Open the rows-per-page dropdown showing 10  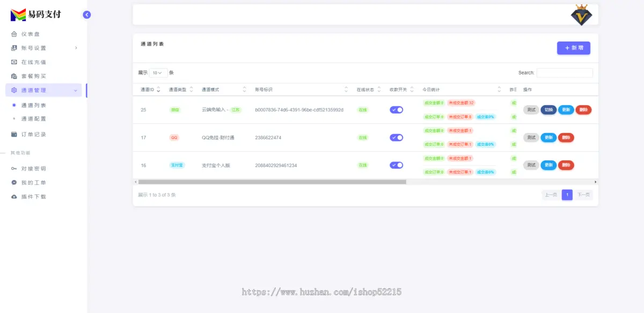[x=158, y=73]
